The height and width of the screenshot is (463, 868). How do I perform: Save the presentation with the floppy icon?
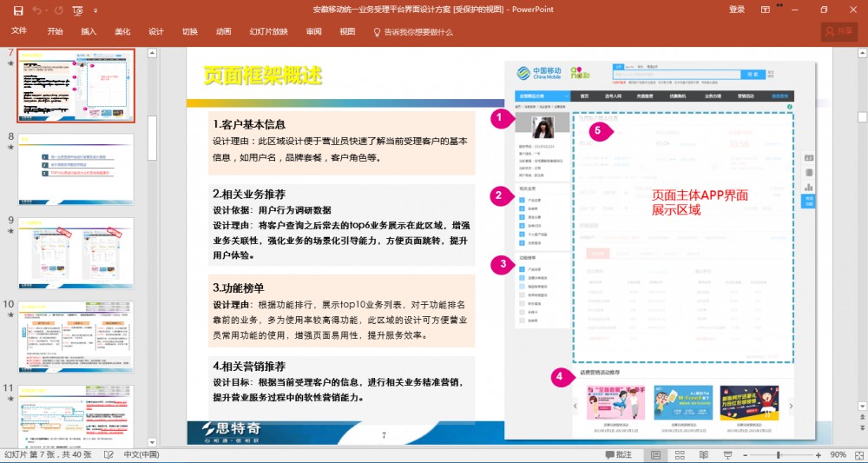17,10
